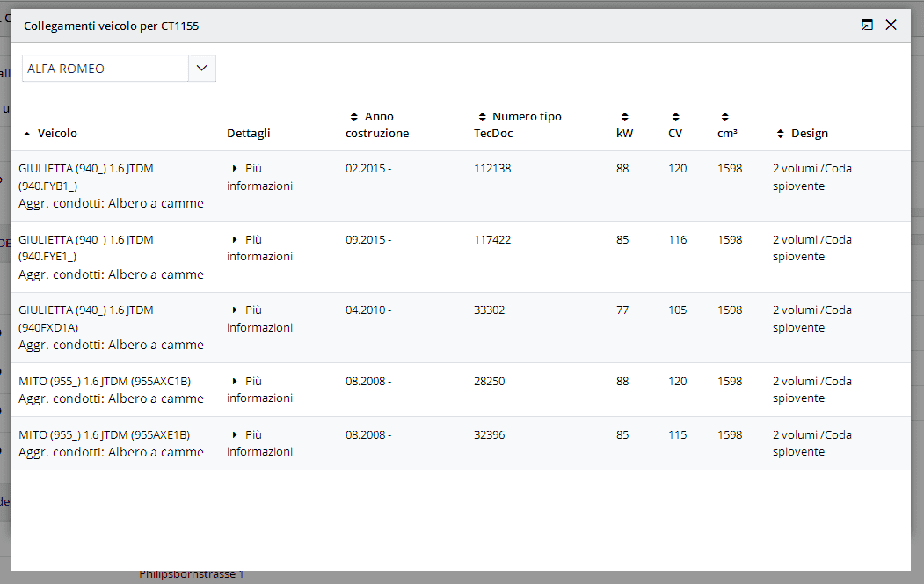Viewport: 924px width, 584px height.
Task: Sort by cm³ column arrows
Action: pos(725,117)
